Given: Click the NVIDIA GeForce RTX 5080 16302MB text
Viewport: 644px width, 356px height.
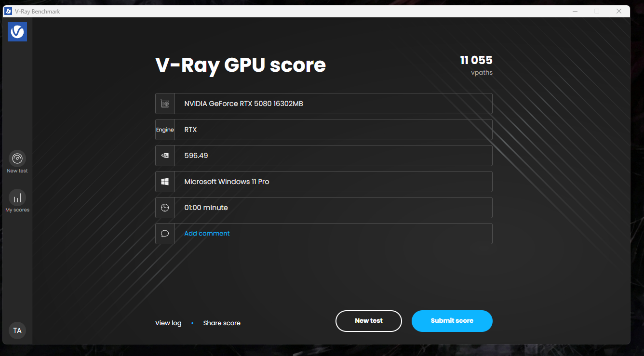Looking at the screenshot, I should click(x=244, y=104).
